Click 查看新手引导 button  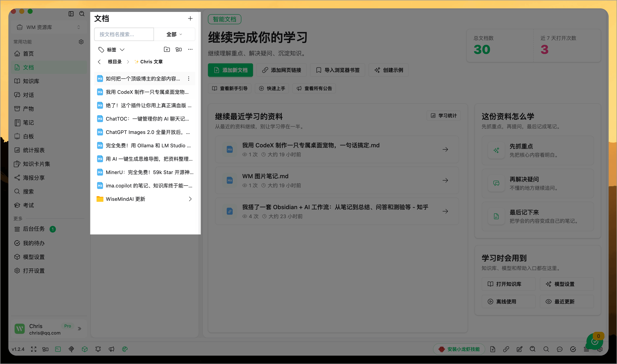pos(230,88)
